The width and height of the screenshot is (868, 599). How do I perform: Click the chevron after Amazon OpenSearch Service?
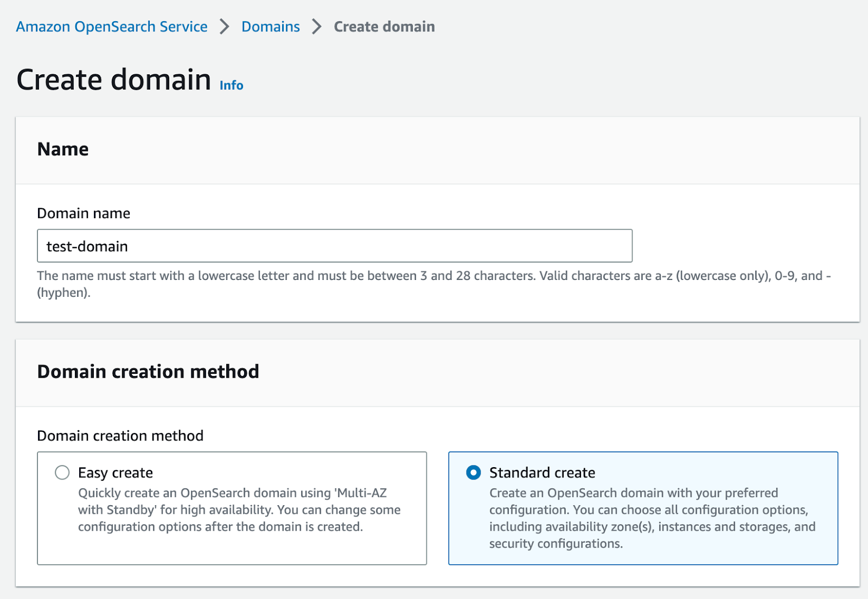225,27
